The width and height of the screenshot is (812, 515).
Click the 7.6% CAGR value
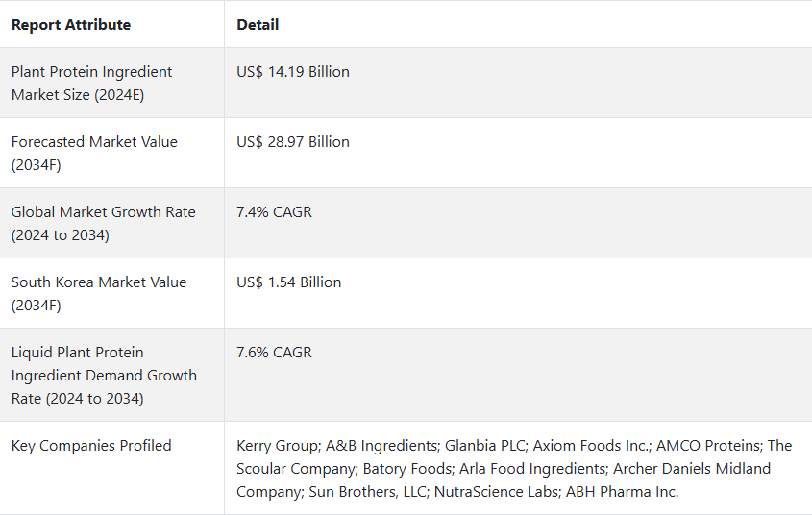(274, 353)
